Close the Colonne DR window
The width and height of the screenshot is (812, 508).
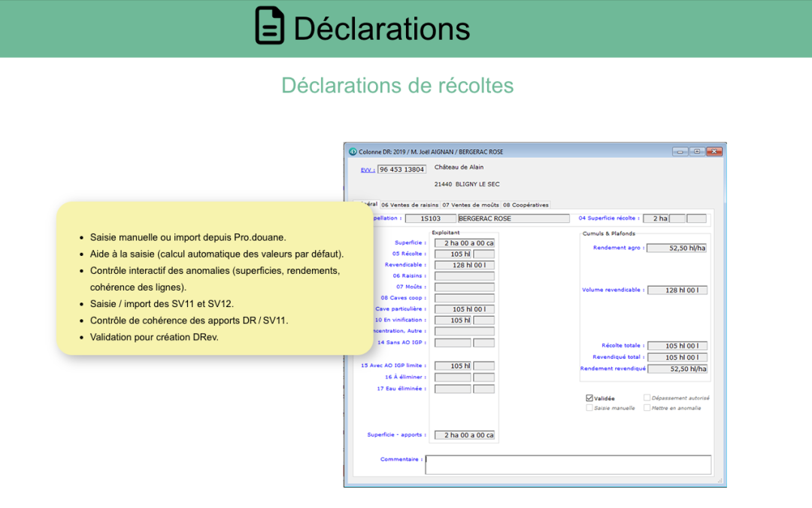pyautogui.click(x=714, y=151)
